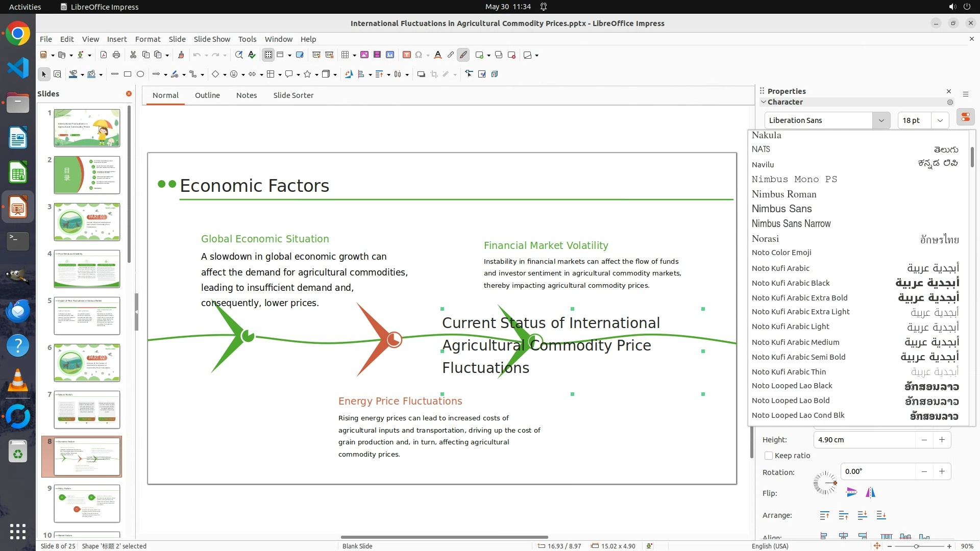Collapse the Character section in Properties

tap(764, 102)
